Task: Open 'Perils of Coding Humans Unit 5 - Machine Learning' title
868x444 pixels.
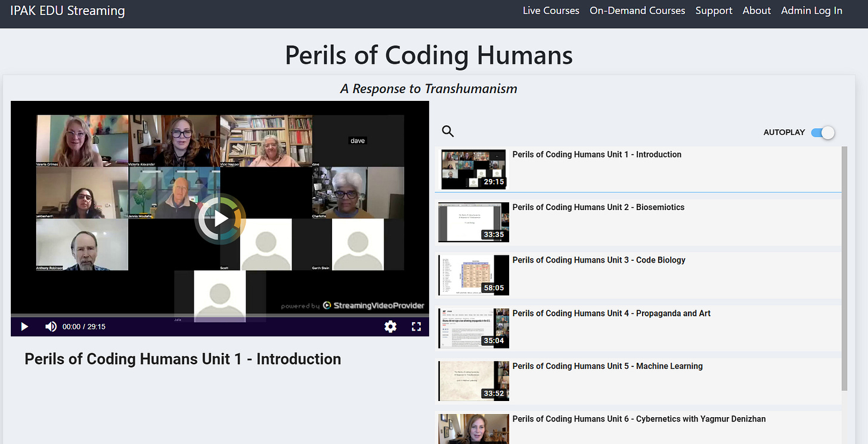Action: click(x=607, y=366)
